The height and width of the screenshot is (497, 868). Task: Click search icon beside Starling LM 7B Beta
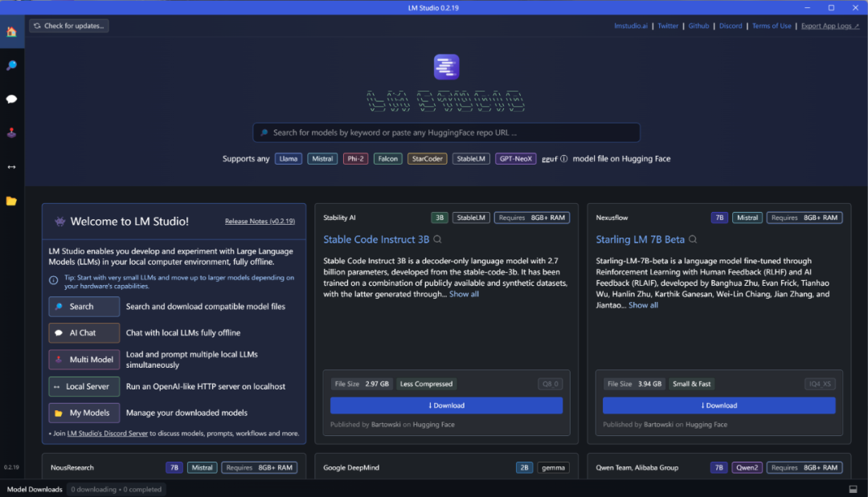click(x=693, y=239)
